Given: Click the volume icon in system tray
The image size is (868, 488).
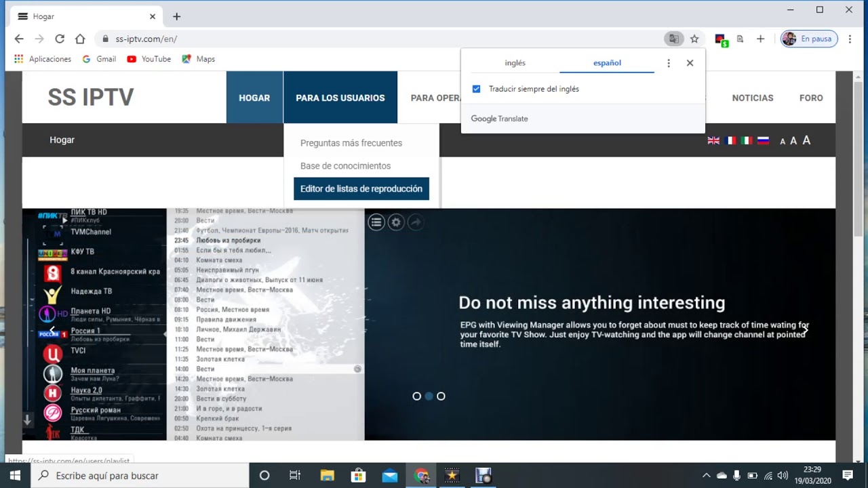Looking at the screenshot, I should [783, 475].
